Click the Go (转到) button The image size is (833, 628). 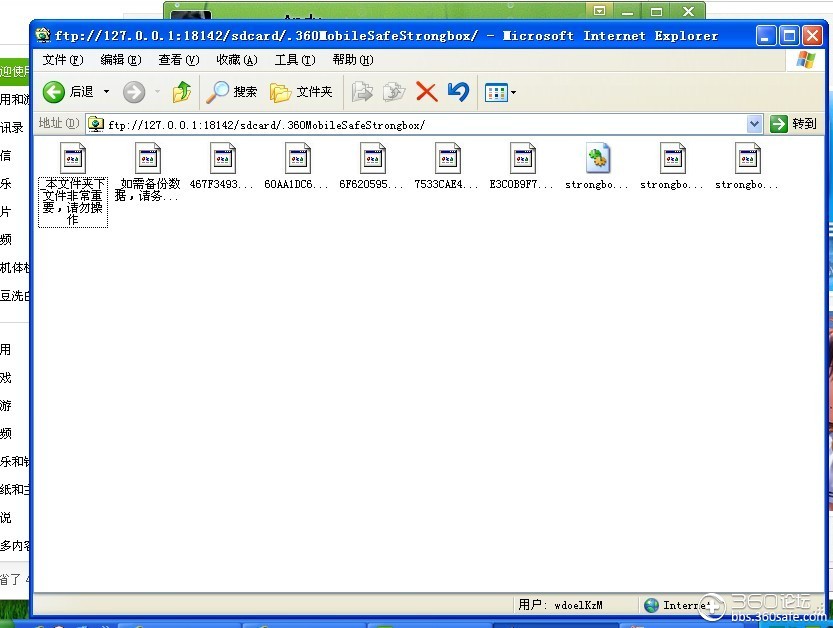pyautogui.click(x=794, y=124)
